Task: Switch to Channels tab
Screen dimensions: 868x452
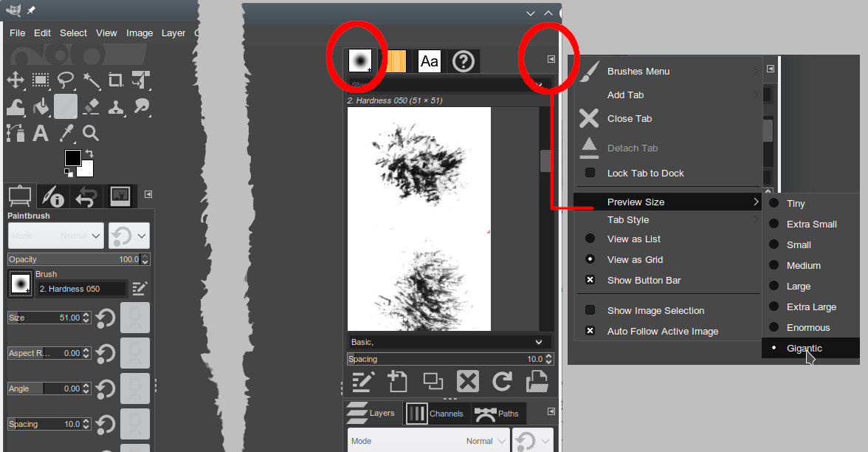Action: [437, 414]
